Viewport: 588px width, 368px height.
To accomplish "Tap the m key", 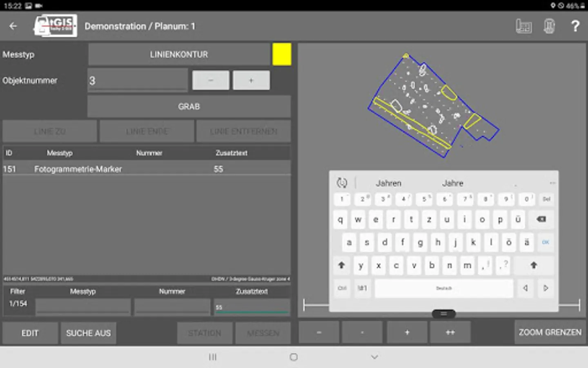I will 467,265.
